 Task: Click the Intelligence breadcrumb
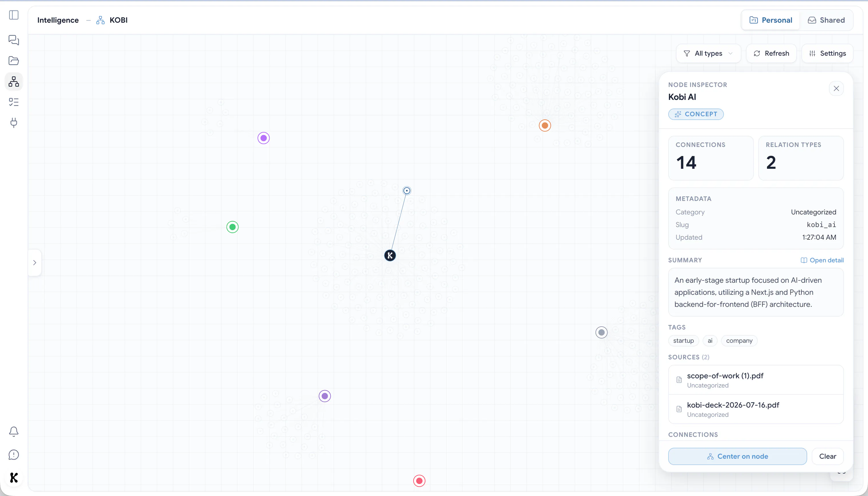[x=58, y=20]
